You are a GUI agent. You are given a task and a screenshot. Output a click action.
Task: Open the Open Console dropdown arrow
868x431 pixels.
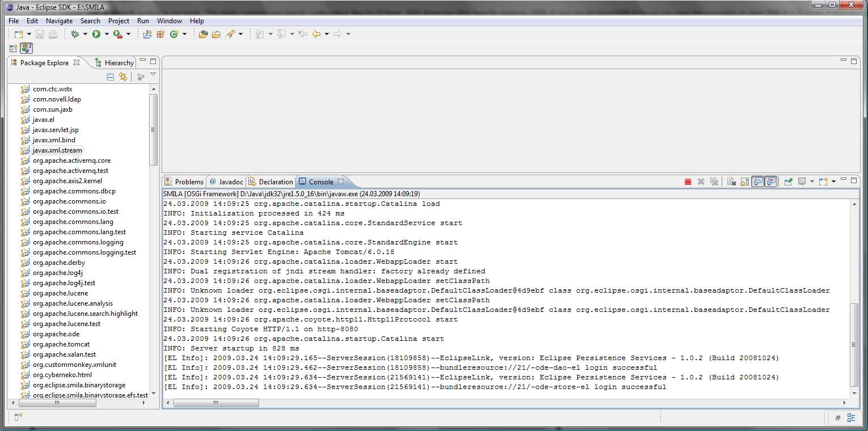pyautogui.click(x=833, y=182)
